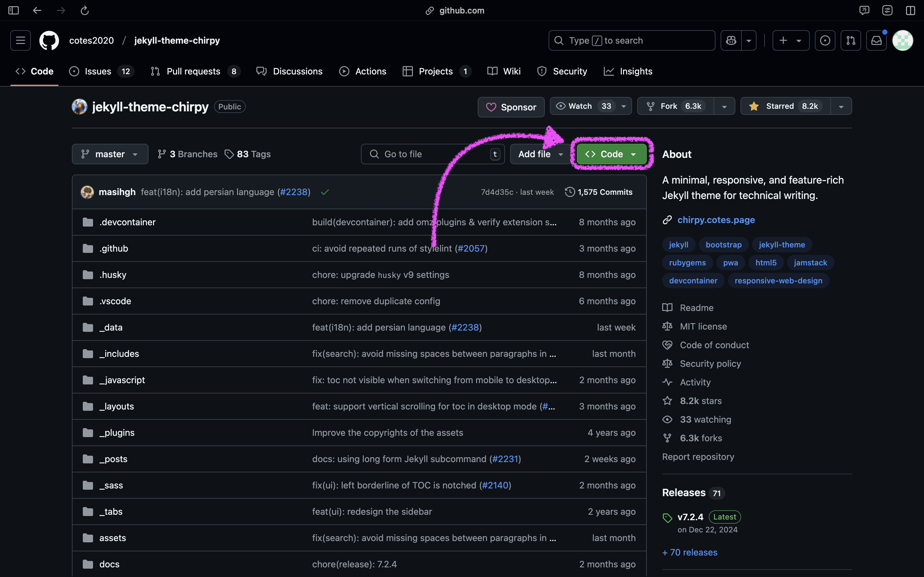
Task: Switch to the Insights tab
Action: [628, 71]
